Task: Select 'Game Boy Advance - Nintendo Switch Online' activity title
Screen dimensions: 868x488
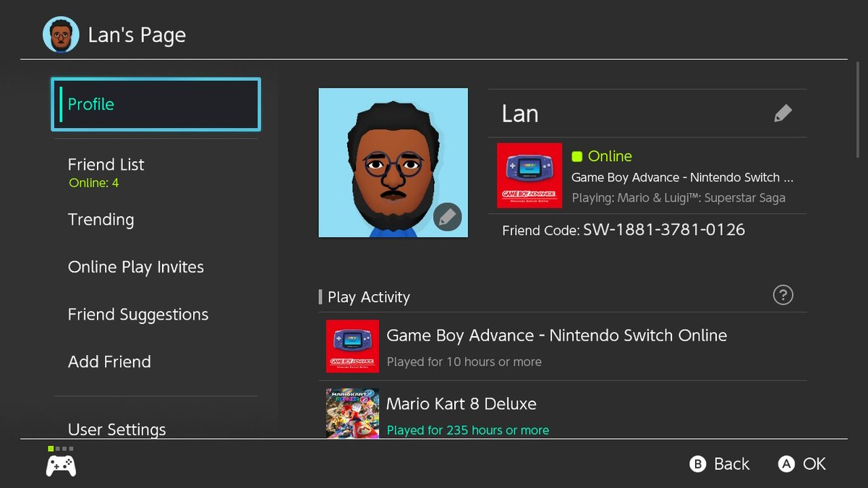Action: click(x=557, y=335)
